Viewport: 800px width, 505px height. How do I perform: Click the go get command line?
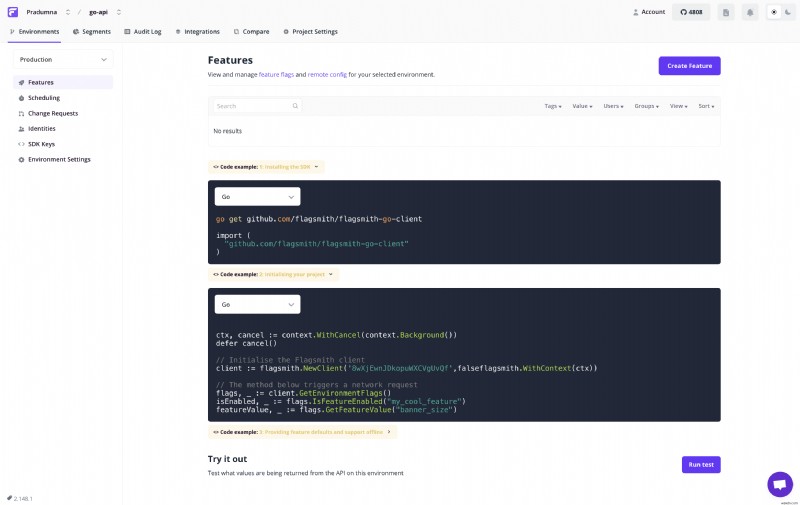pyautogui.click(x=319, y=219)
